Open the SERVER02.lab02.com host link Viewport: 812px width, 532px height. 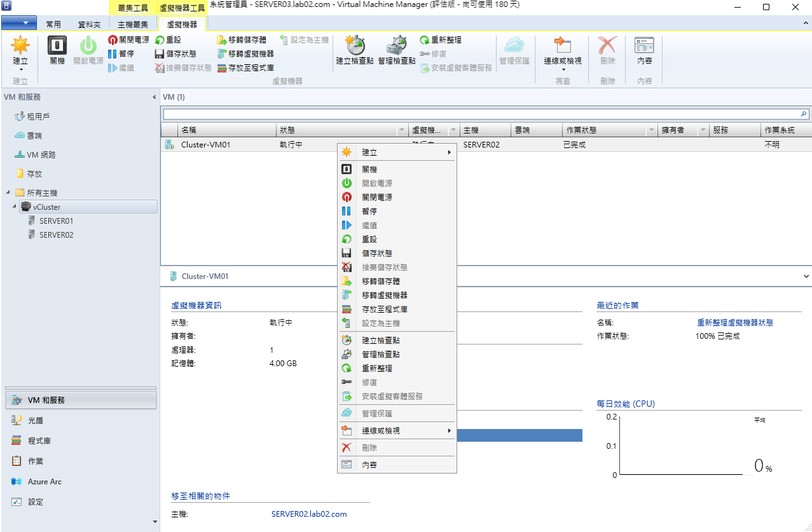click(x=309, y=514)
